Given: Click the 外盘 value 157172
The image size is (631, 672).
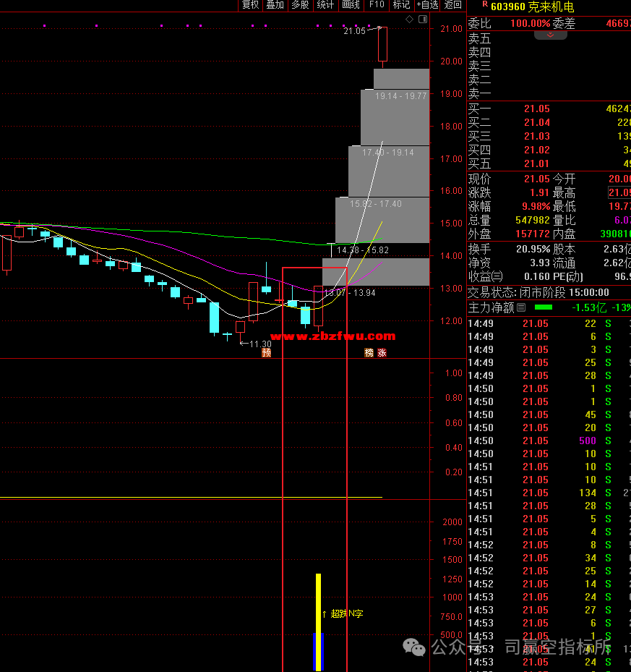Looking at the screenshot, I should pyautogui.click(x=533, y=234).
